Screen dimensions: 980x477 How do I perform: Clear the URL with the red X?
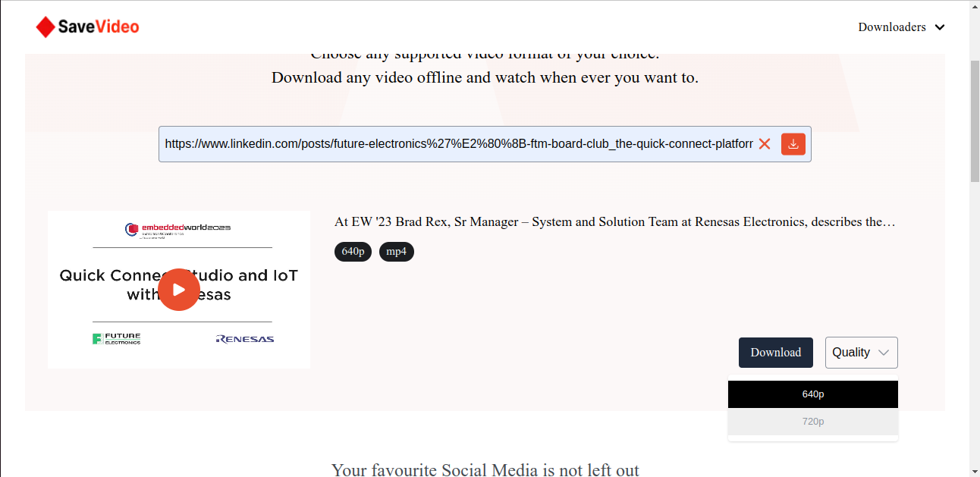765,144
